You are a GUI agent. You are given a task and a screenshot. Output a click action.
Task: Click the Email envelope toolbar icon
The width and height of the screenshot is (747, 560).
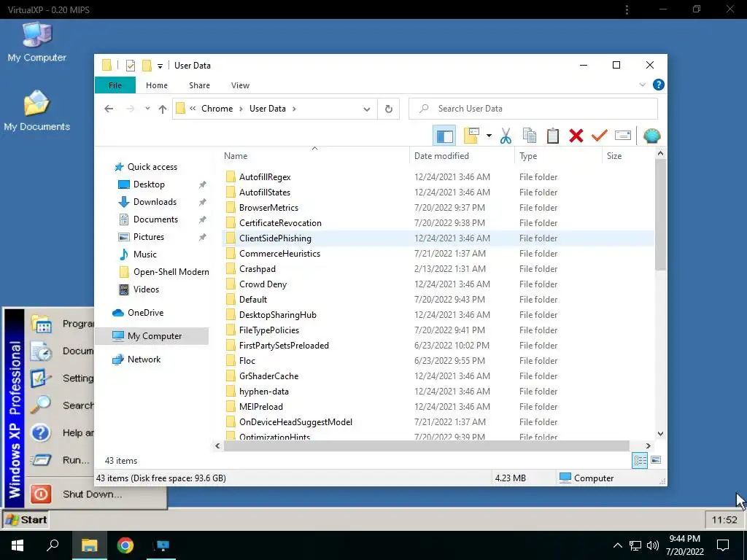tap(623, 136)
